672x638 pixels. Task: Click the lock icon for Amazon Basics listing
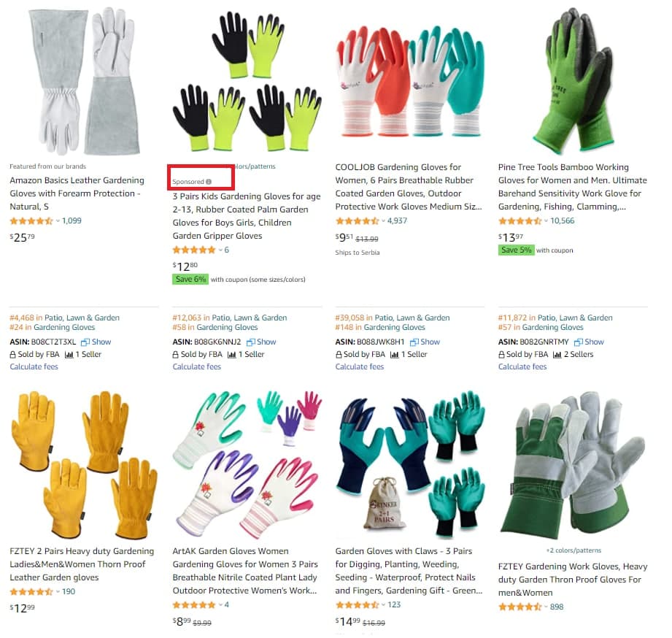(13, 355)
